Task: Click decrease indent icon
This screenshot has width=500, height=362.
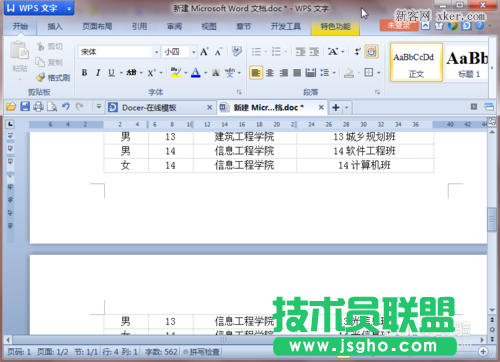Action: 300,52
